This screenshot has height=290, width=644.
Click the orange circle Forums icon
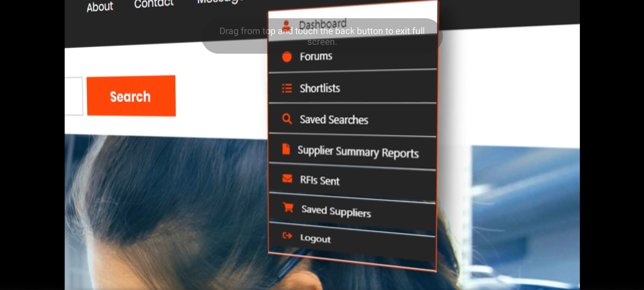(287, 57)
